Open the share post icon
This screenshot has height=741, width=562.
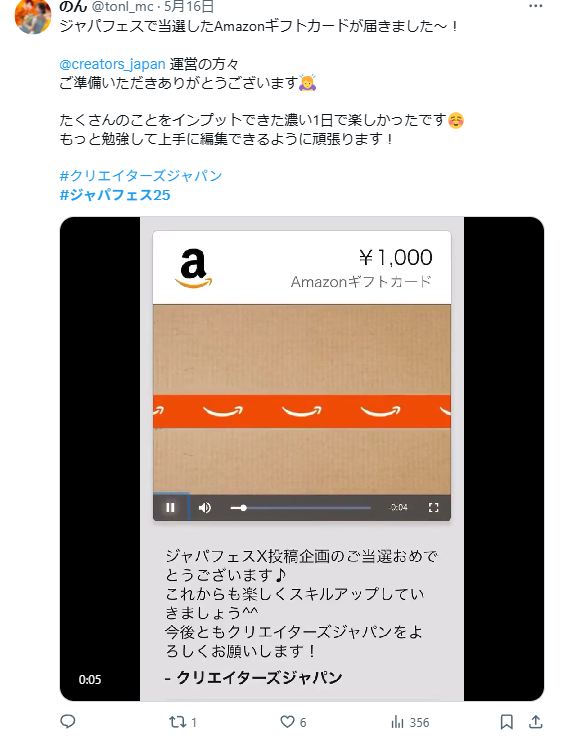click(536, 722)
